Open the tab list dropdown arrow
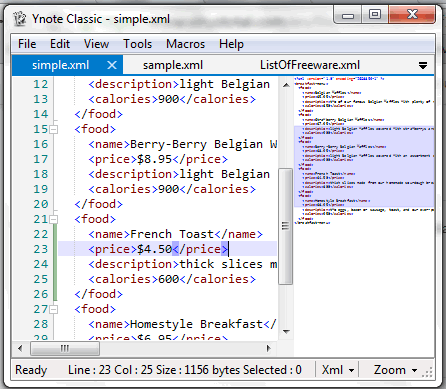This screenshot has height=389, width=446. [x=423, y=65]
